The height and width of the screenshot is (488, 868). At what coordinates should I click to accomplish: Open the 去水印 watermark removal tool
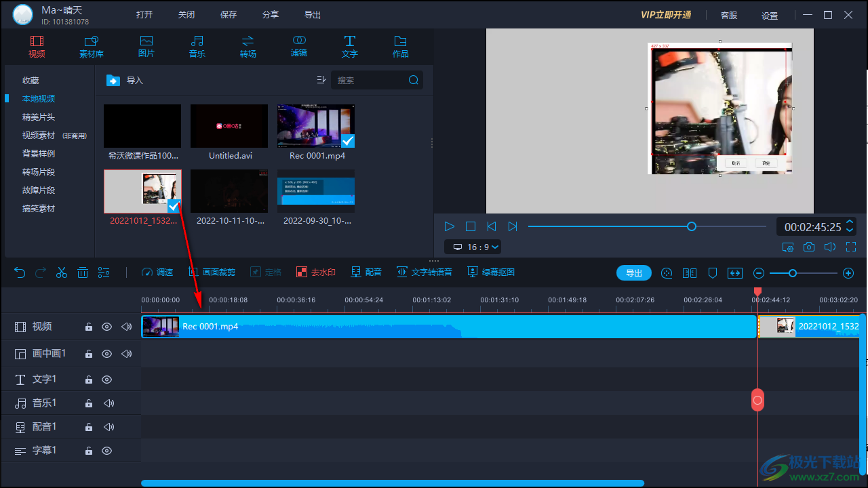click(316, 272)
